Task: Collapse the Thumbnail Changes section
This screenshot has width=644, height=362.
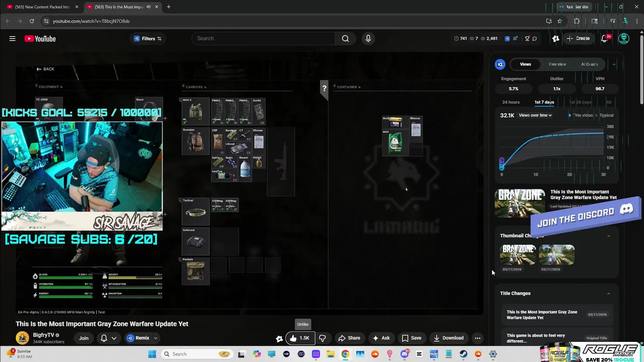Action: tap(609, 236)
